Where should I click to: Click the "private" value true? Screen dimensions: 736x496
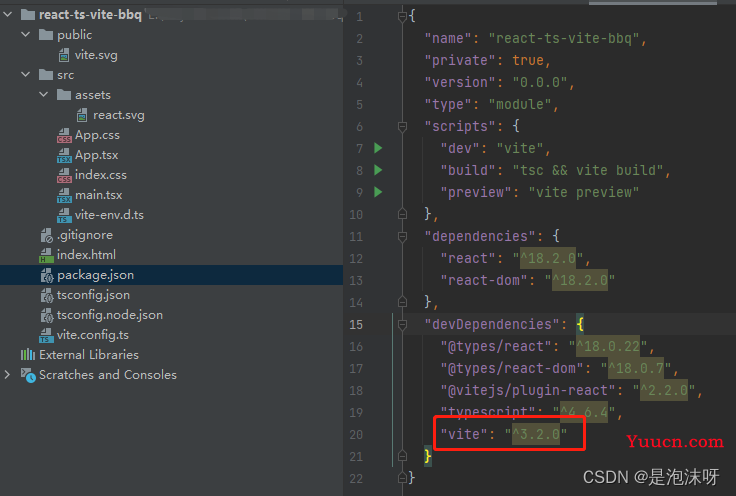pyautogui.click(x=528, y=61)
